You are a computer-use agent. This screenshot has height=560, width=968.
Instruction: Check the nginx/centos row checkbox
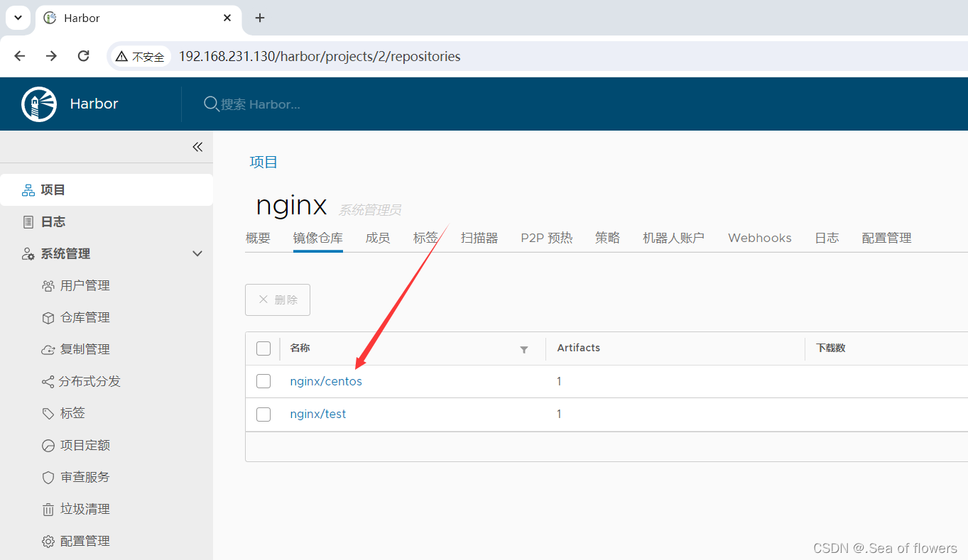[x=263, y=381]
